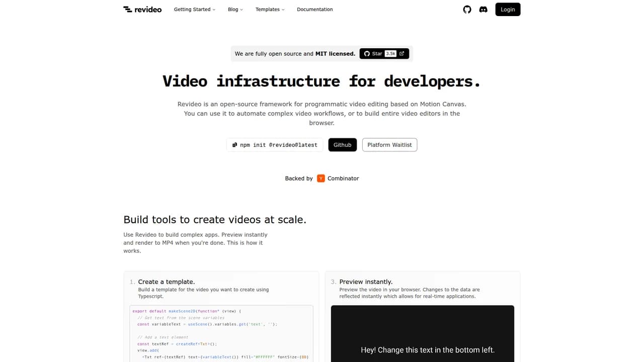Viewport: 644px width, 362px height.
Task: Click the Login button
Action: (x=508, y=9)
